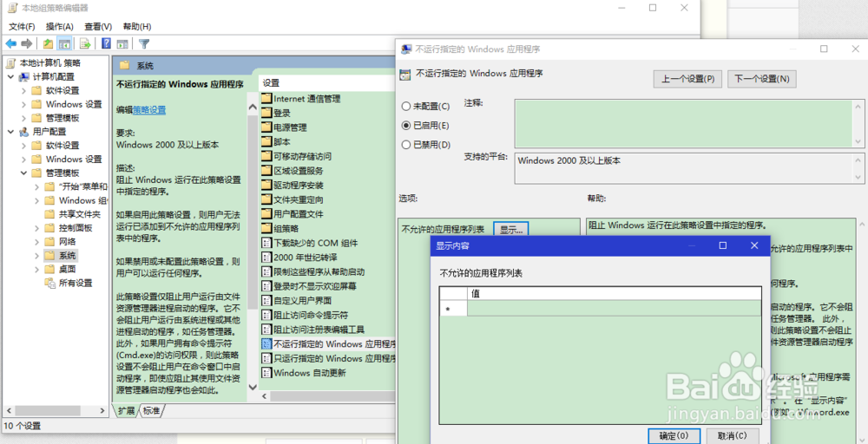The height and width of the screenshot is (444, 868).
Task: Click 取消(C) in 显示内容 dialog
Action: (x=733, y=435)
